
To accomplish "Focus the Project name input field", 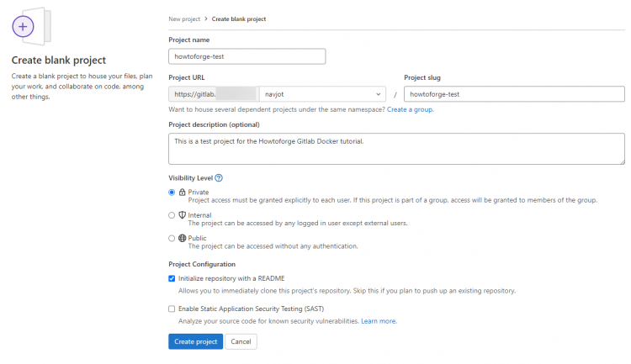I will (x=247, y=56).
